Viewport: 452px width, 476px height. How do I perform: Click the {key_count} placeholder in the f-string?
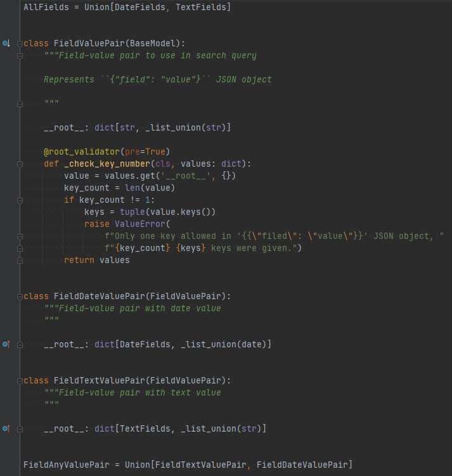[x=143, y=248]
